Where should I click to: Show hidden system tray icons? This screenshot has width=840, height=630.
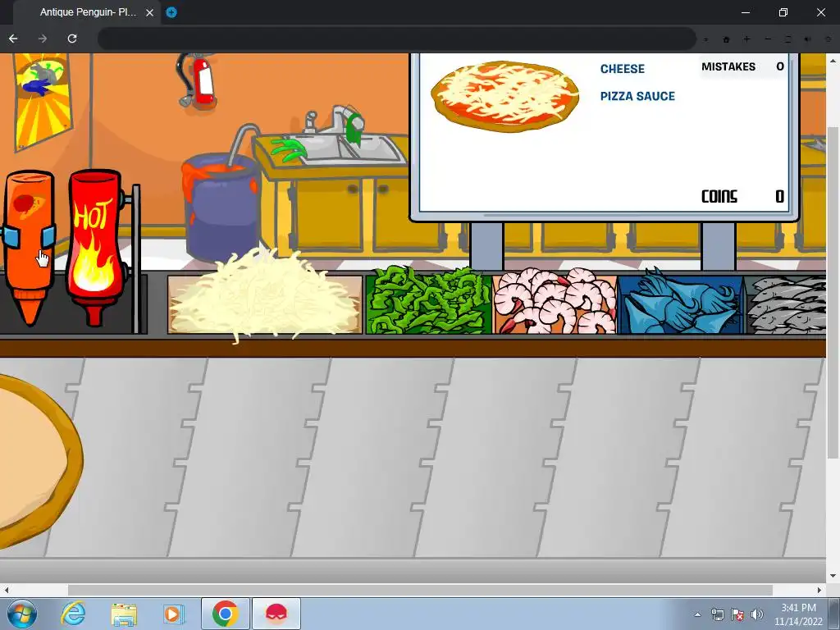[x=697, y=614]
